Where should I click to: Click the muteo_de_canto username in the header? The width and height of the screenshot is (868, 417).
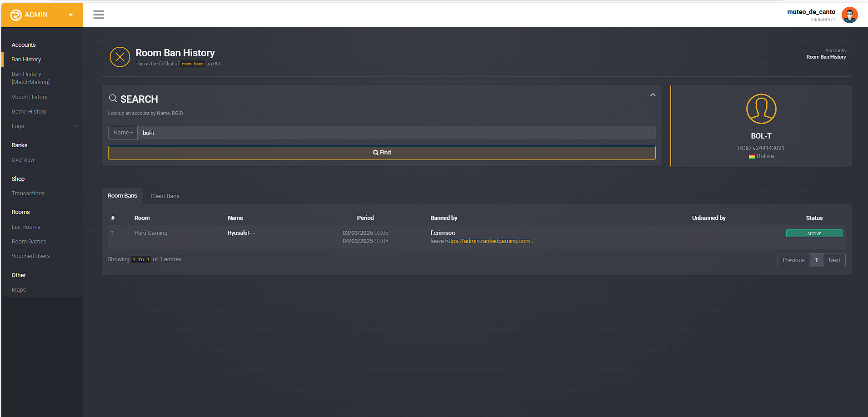[x=811, y=12]
